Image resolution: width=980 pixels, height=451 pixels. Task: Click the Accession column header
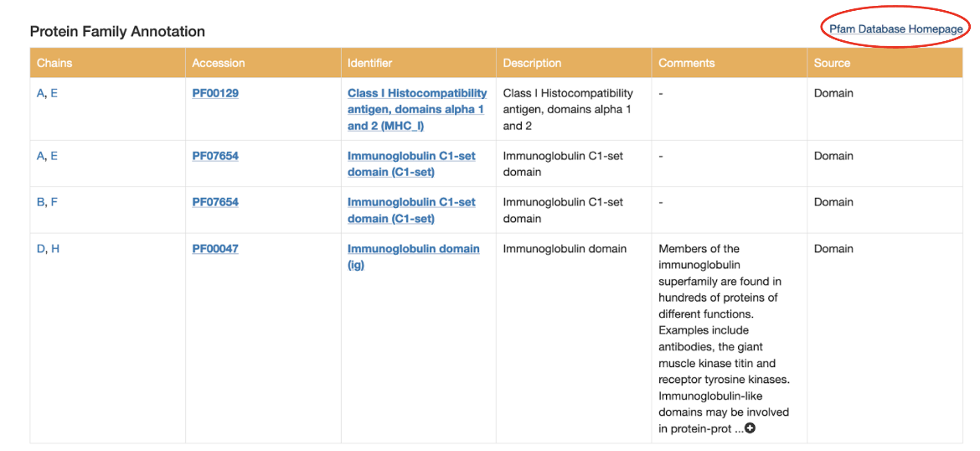[x=219, y=63]
